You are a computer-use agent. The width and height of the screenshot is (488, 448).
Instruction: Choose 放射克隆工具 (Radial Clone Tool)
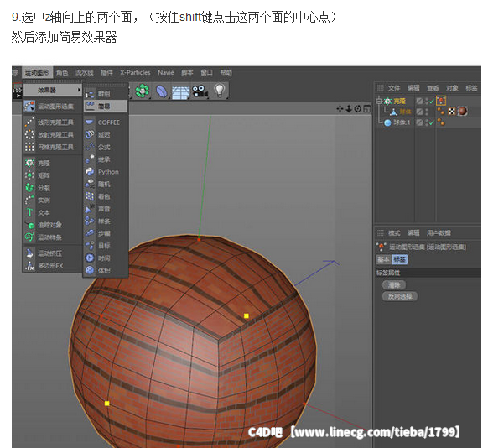52,134
